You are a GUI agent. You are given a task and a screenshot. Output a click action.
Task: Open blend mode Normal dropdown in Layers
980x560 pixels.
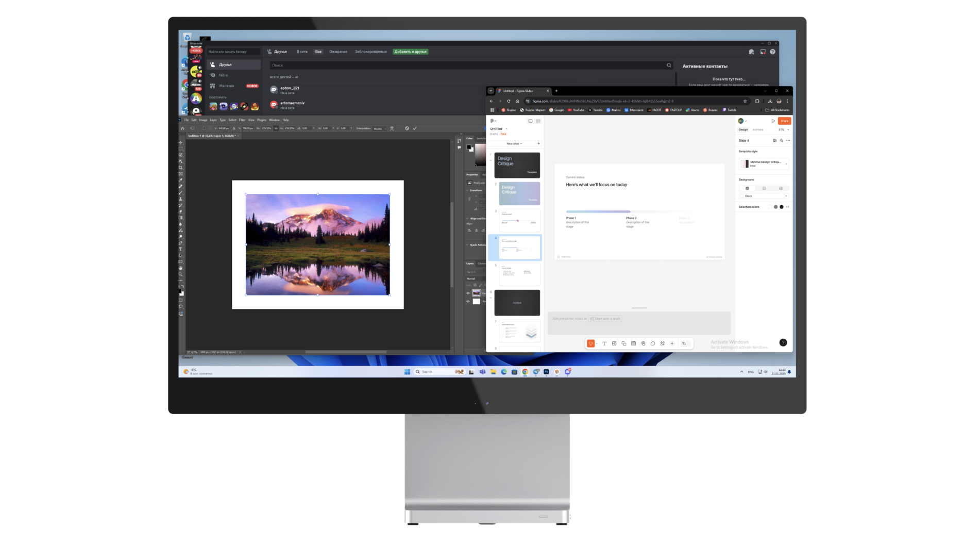pyautogui.click(x=475, y=278)
